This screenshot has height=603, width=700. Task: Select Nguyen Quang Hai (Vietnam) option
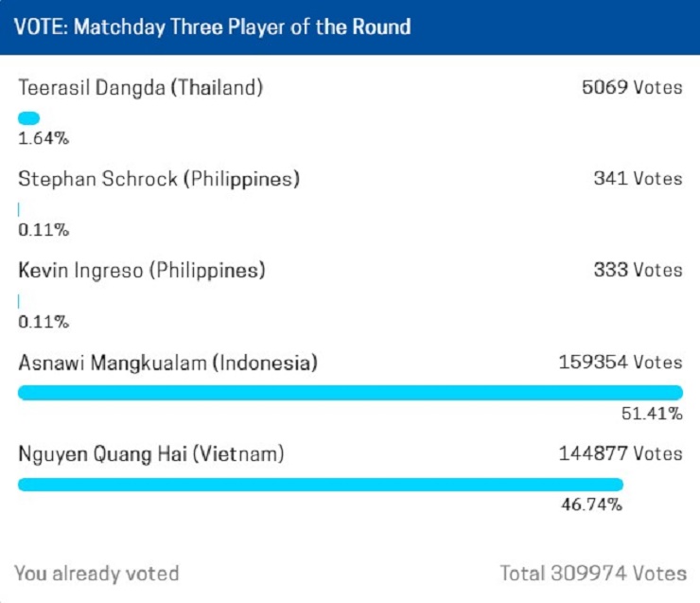click(x=150, y=454)
